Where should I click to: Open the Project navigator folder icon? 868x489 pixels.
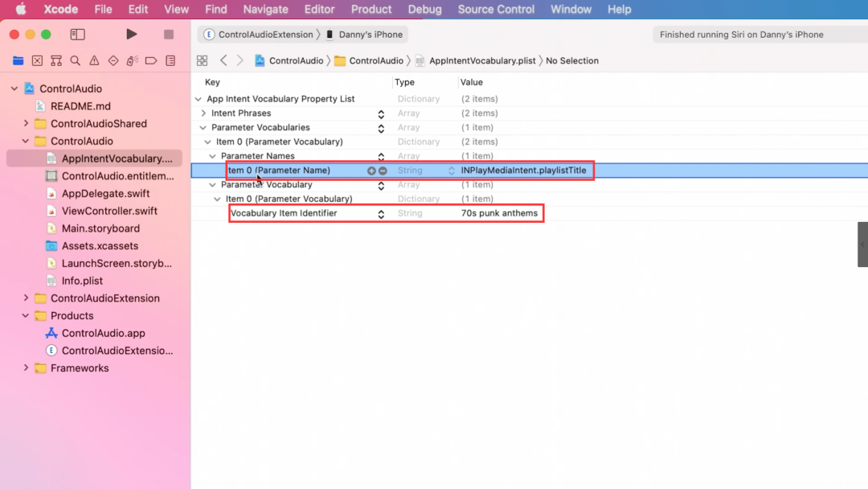[x=18, y=60]
